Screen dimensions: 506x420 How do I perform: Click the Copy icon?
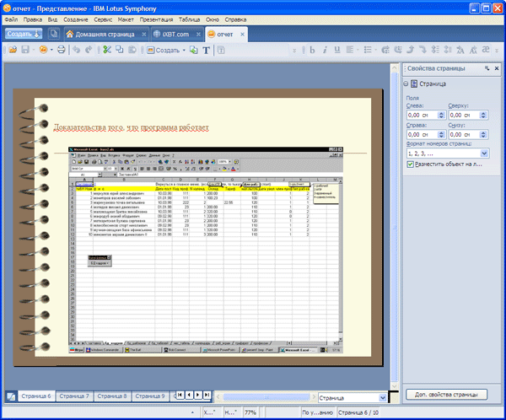click(120, 50)
